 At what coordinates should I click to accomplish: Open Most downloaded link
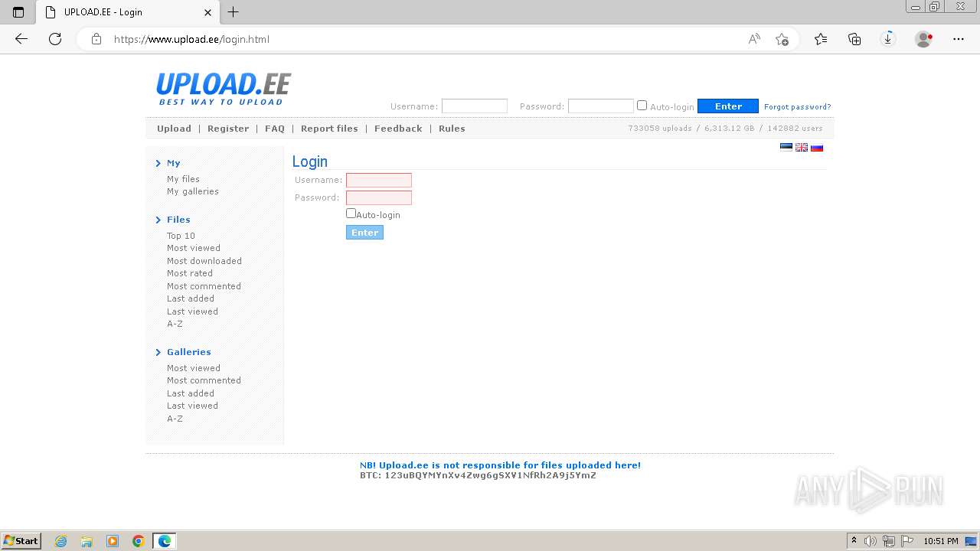click(204, 261)
